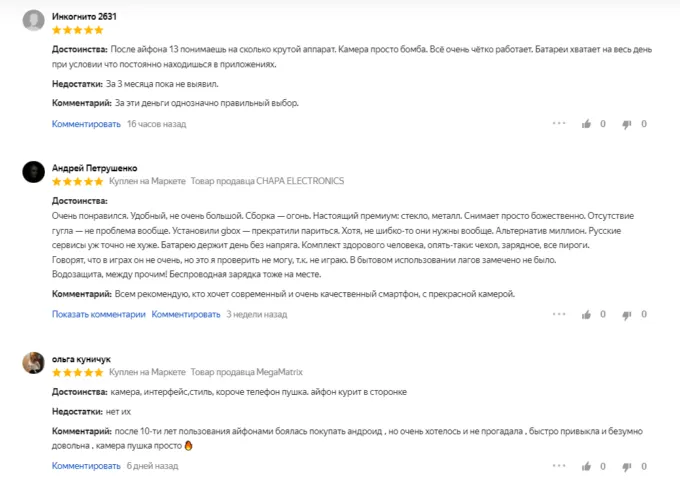The height and width of the screenshot is (490, 680).
Task: Click Комментировать under Андрей Петрушенко's review
Action: pyautogui.click(x=186, y=314)
